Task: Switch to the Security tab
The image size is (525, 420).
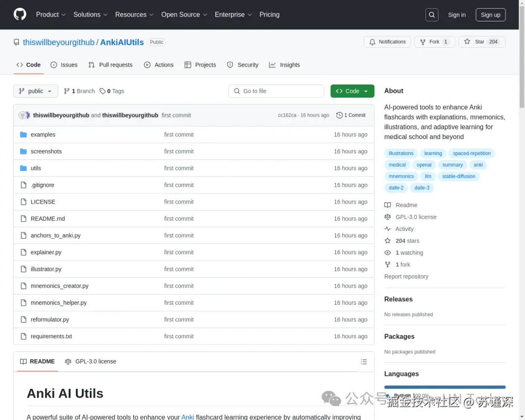Action: point(243,65)
